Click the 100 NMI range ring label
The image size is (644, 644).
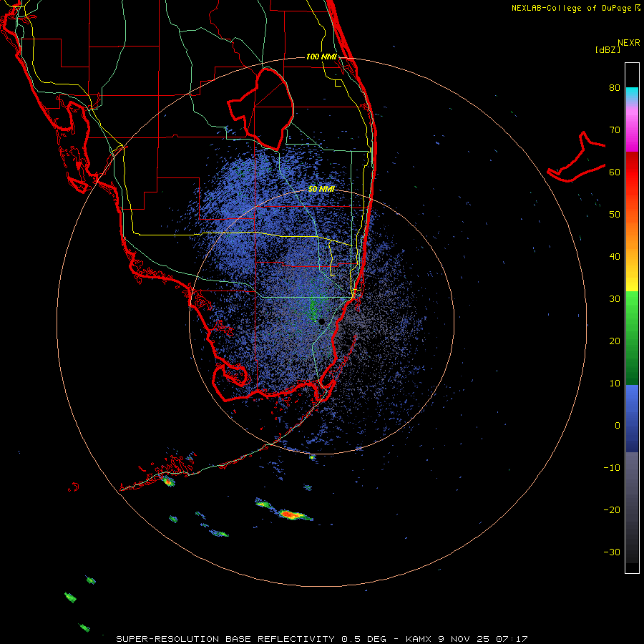pos(321,57)
